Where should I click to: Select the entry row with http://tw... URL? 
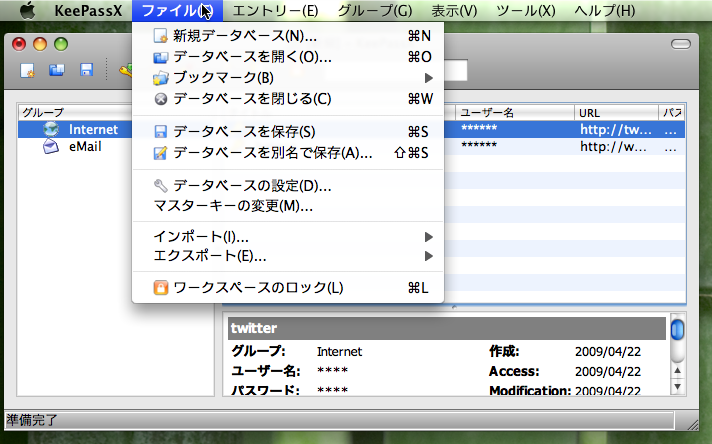point(564,129)
